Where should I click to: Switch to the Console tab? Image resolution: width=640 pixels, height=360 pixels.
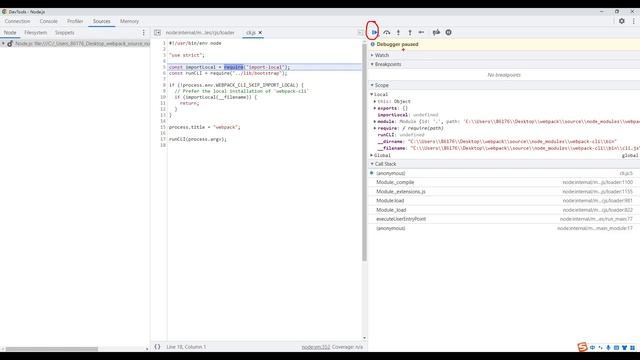[49, 21]
